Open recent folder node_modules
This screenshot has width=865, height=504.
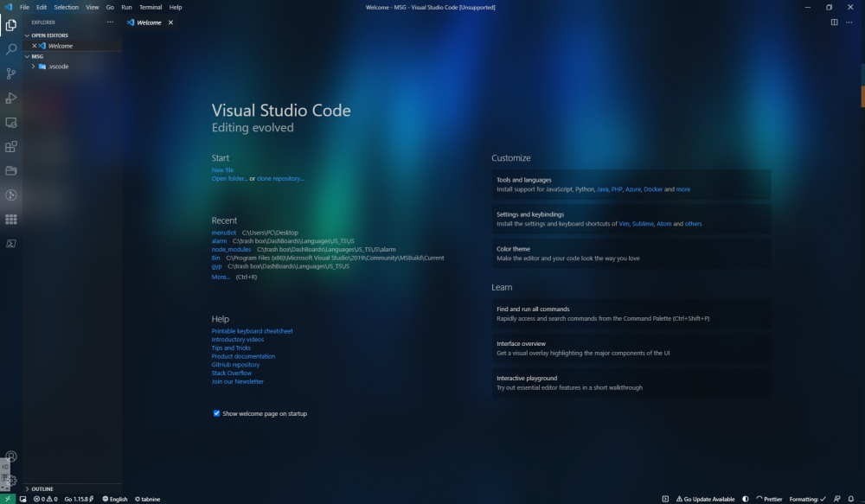pyautogui.click(x=231, y=249)
